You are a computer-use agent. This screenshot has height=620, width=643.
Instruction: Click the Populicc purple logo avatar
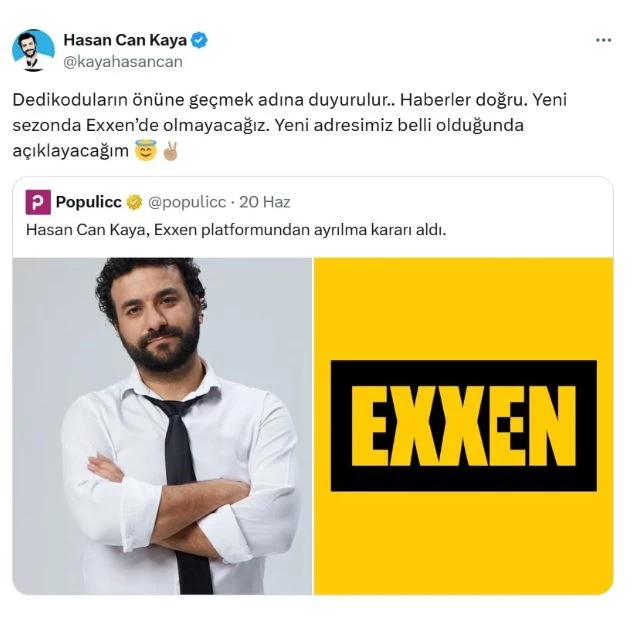38,202
